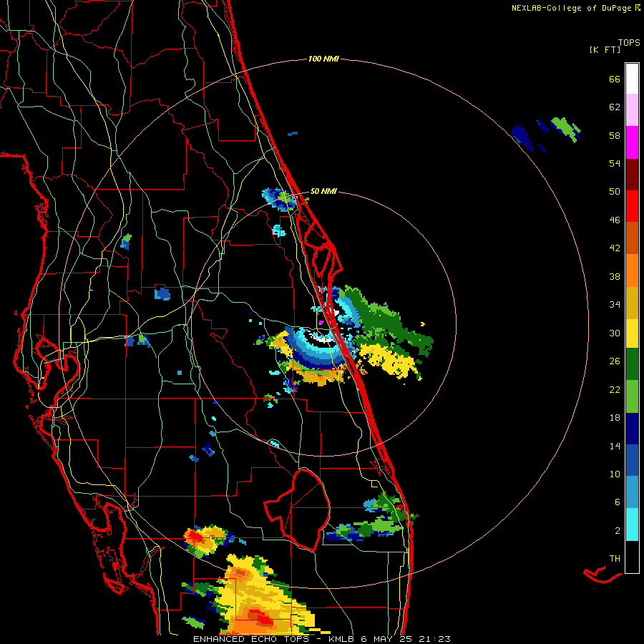Click the "TOPS" legend heading
Image resolution: width=644 pixels, height=644 pixels.
tap(629, 42)
